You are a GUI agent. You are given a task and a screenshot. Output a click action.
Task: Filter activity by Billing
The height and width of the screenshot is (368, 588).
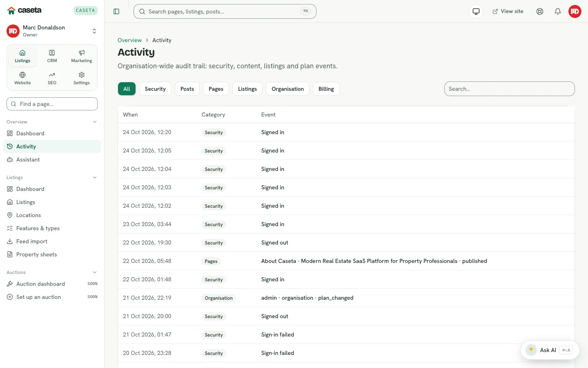326,89
